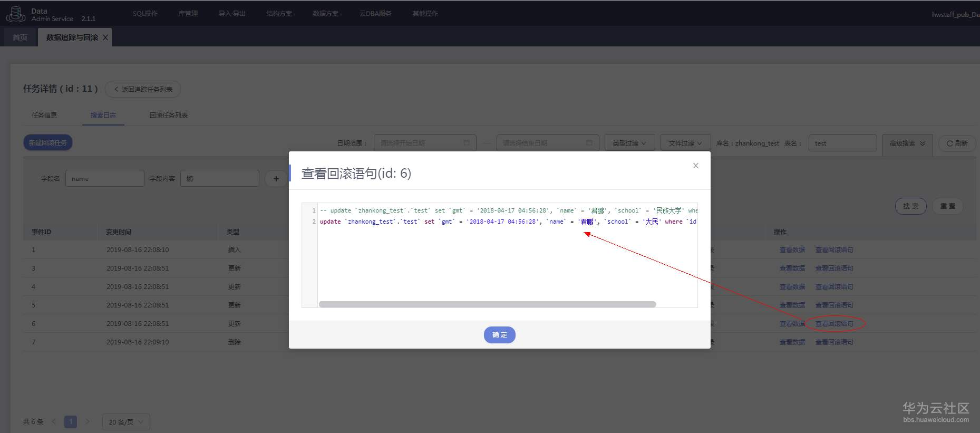Click the second SQL line in the rollback editor
This screenshot has width=980, height=433.
[508, 222]
